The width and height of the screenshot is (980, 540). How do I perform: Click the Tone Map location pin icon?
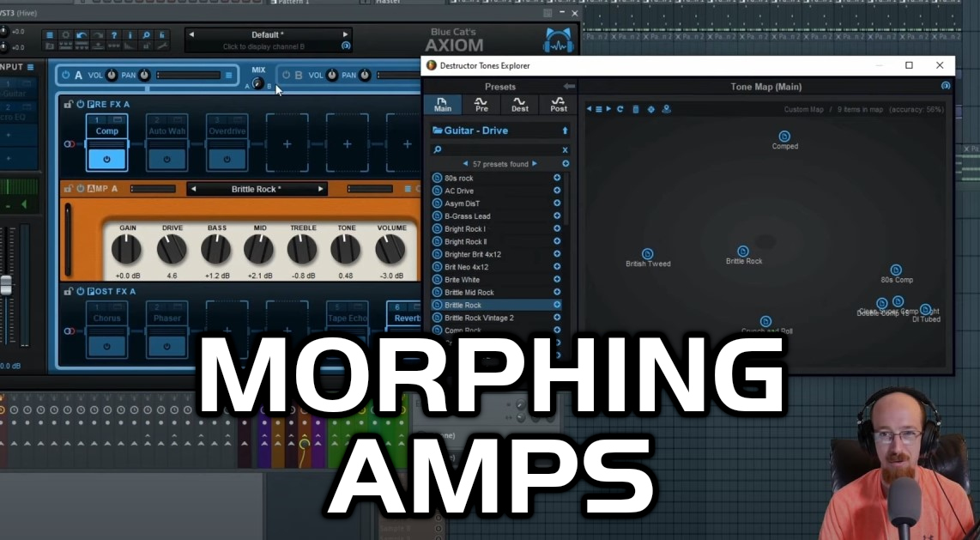pyautogui.click(x=666, y=109)
